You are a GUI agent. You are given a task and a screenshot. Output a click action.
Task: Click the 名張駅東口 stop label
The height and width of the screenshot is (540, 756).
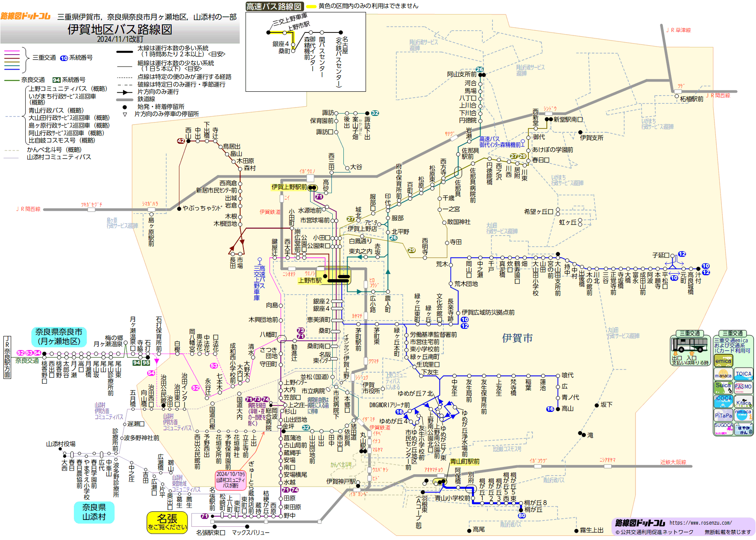pyautogui.click(x=211, y=533)
